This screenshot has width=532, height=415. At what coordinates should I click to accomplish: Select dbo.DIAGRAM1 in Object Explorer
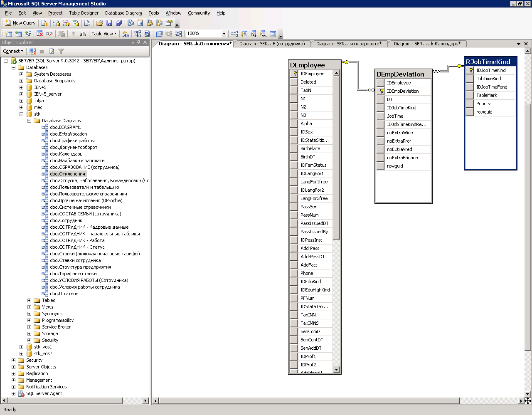click(65, 127)
